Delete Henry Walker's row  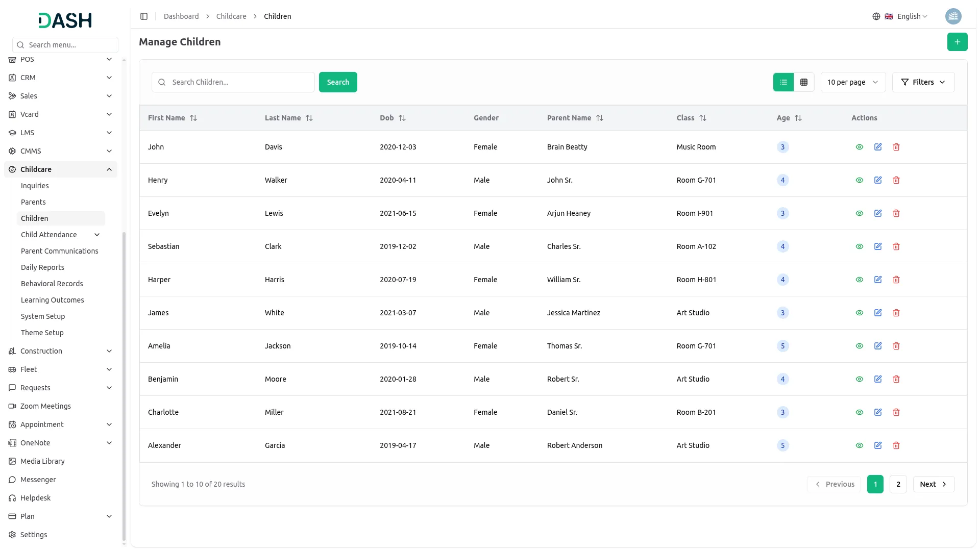coord(896,180)
